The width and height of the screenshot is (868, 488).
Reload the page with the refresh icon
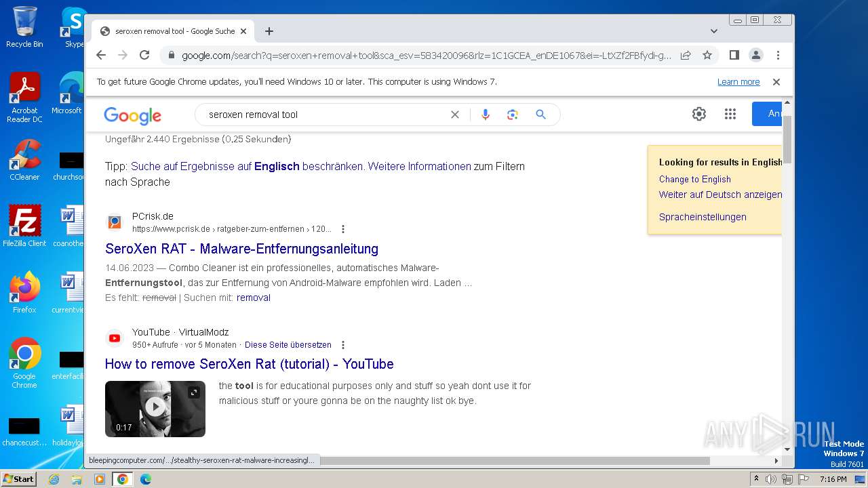(144, 55)
